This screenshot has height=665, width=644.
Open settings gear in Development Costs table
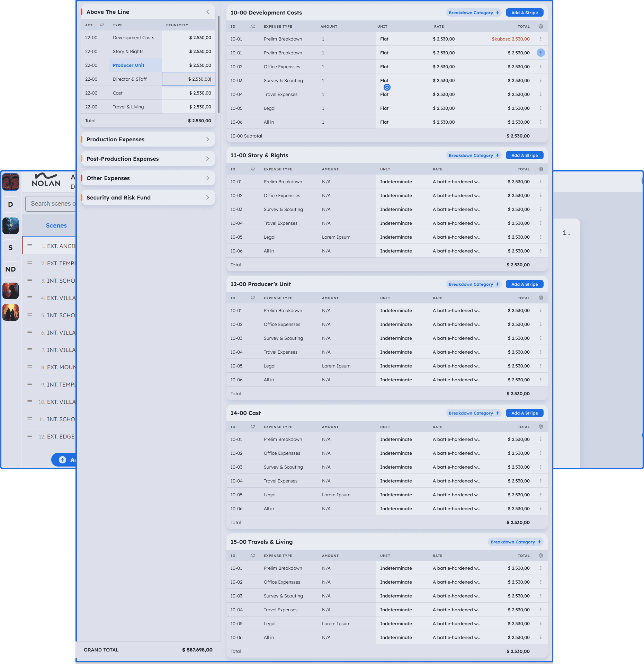(x=541, y=26)
